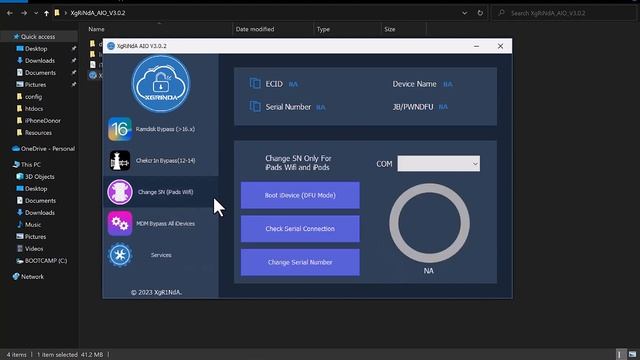640x360 pixels.
Task: Open 3D Objects under This PC
Action: click(40, 177)
